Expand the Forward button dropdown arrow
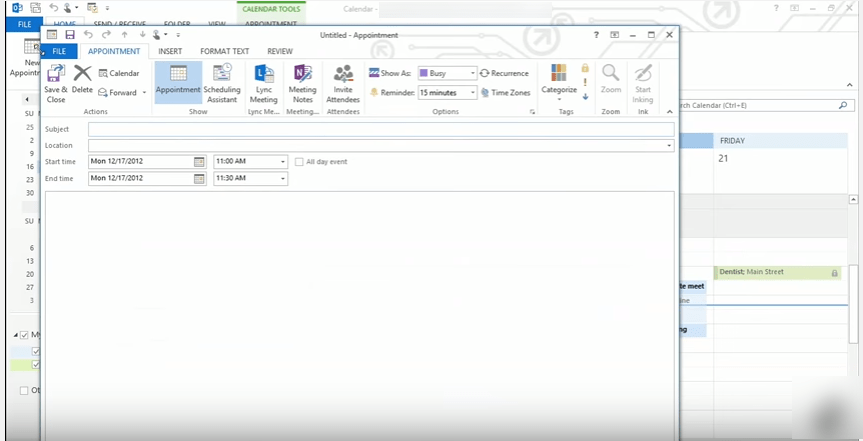Image resolution: width=863 pixels, height=441 pixels. coord(144,92)
